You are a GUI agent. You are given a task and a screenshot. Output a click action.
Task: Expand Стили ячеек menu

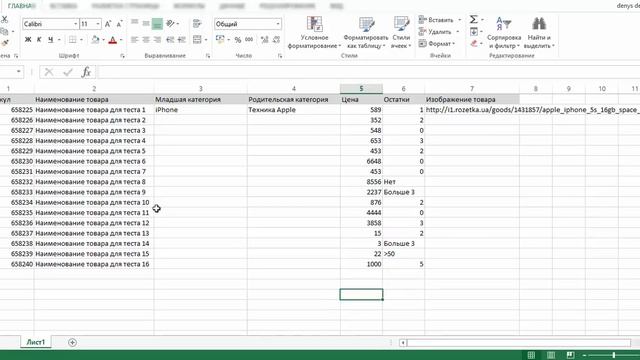(401, 32)
